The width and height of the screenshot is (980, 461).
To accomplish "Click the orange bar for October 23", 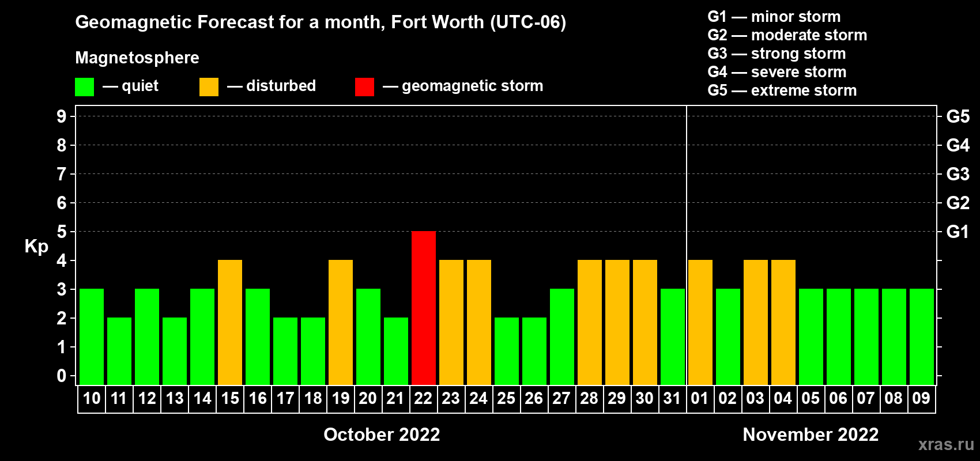I will 451,322.
